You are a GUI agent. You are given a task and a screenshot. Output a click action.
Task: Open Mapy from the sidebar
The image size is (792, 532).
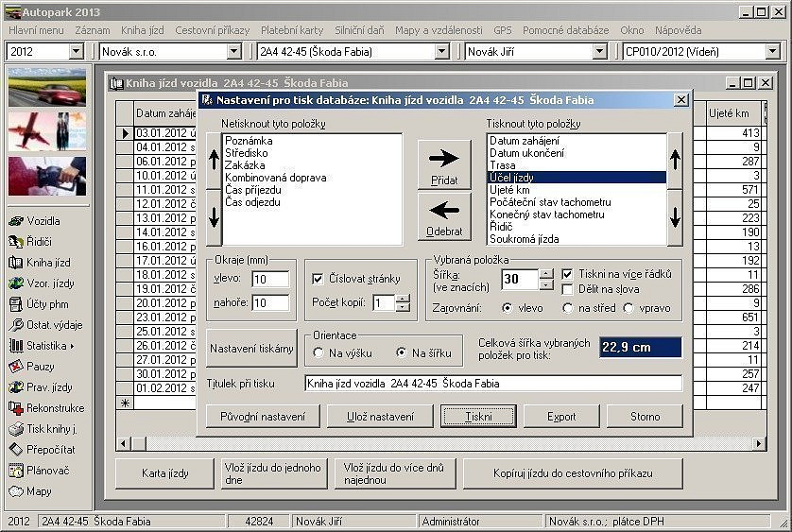click(x=40, y=491)
